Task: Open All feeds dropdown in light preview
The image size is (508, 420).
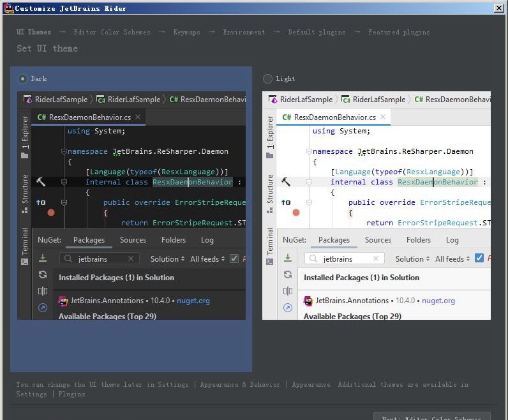Action: [452, 259]
